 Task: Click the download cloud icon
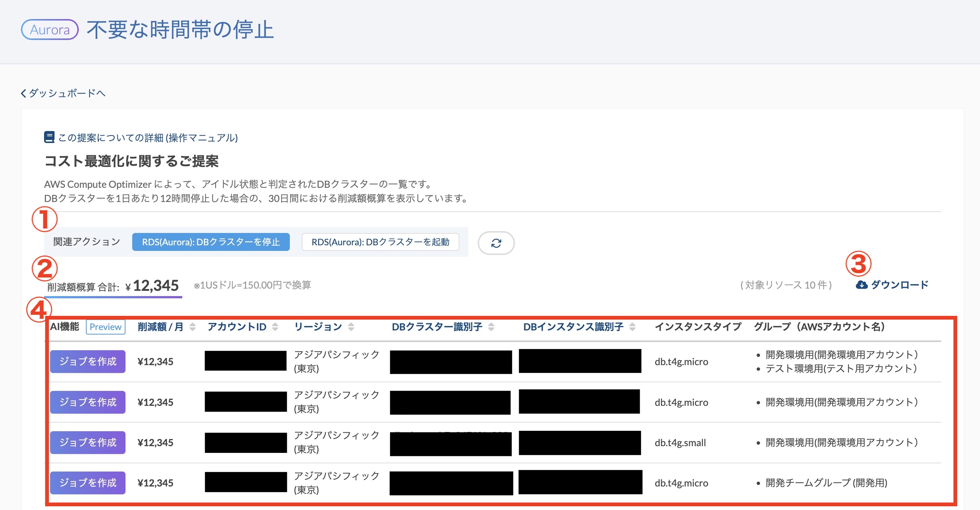862,285
